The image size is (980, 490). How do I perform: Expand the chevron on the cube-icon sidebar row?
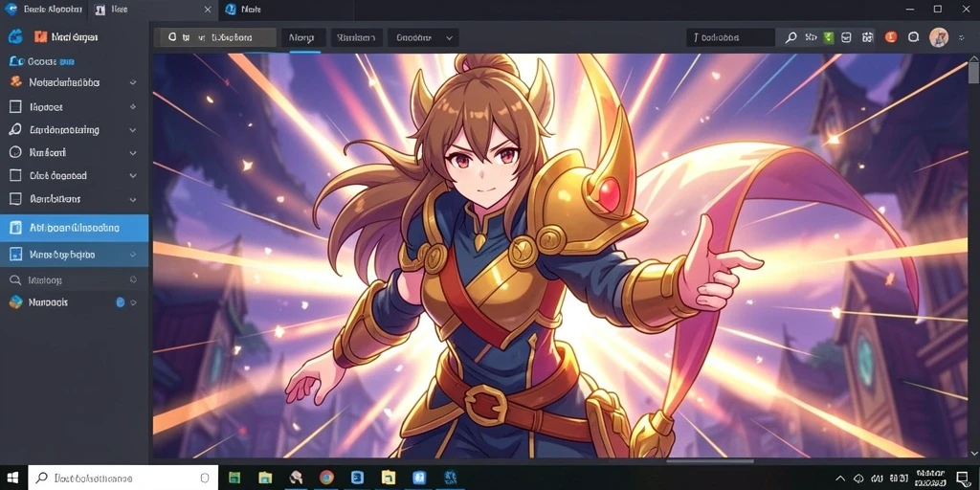(133, 302)
